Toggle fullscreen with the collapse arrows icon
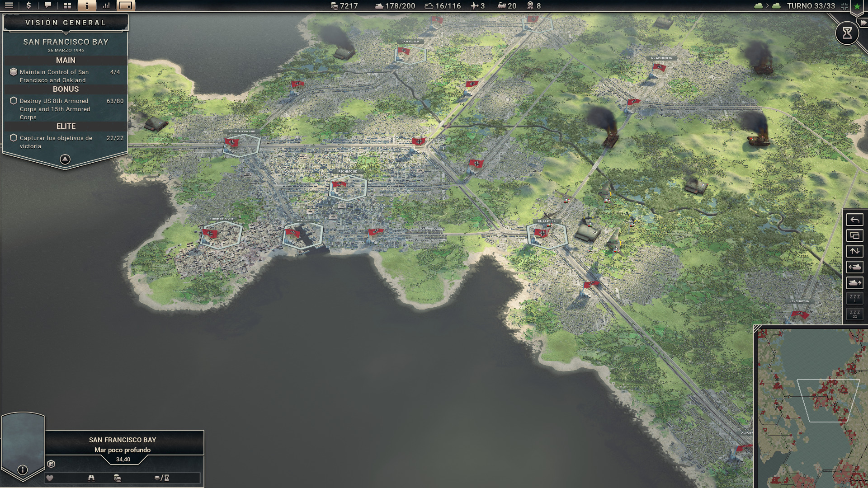The height and width of the screenshot is (488, 868). click(x=844, y=6)
